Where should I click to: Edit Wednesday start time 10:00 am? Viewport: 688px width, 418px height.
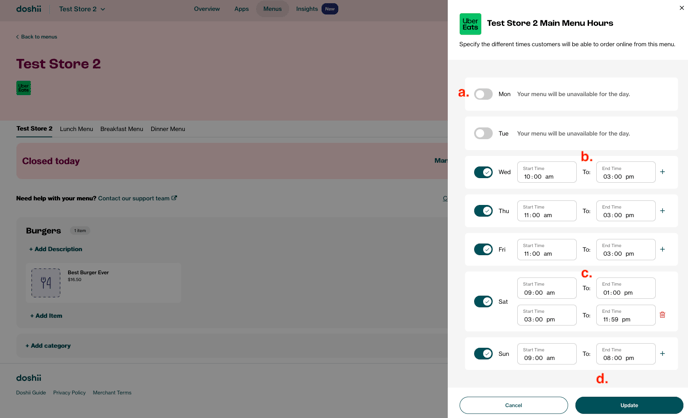pos(547,172)
